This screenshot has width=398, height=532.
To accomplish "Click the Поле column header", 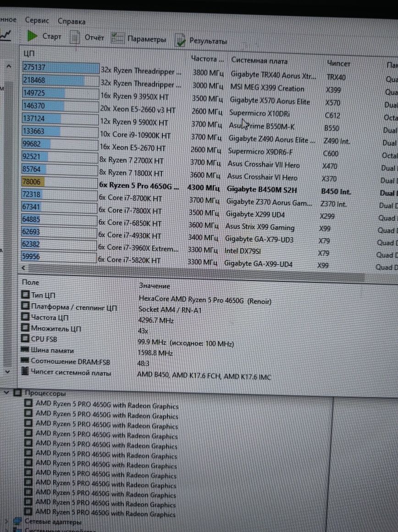I will tap(30, 282).
